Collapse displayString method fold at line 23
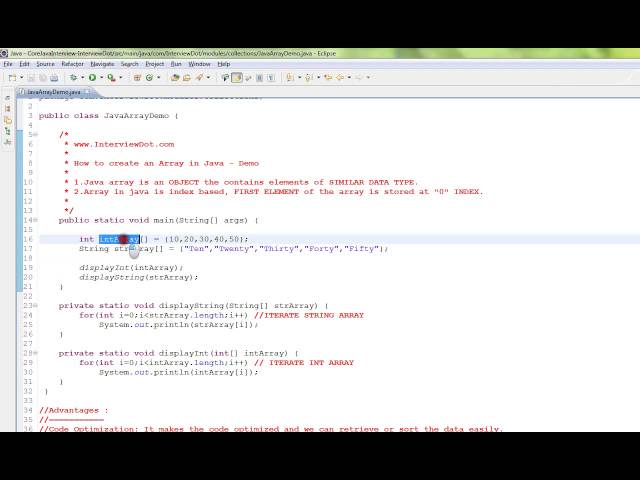This screenshot has height=480, width=640. tap(36, 306)
